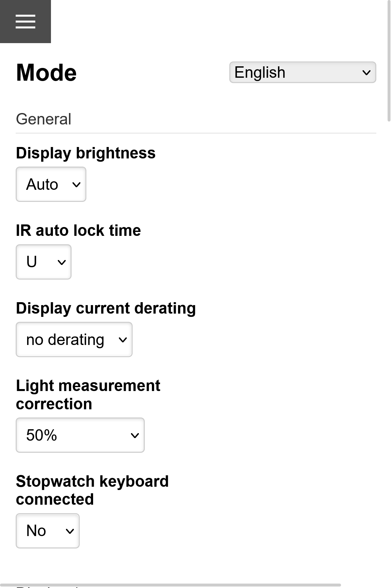Select the Auto value in brightness dropdown
Viewport: 392px width, 588px height.
tap(42, 185)
